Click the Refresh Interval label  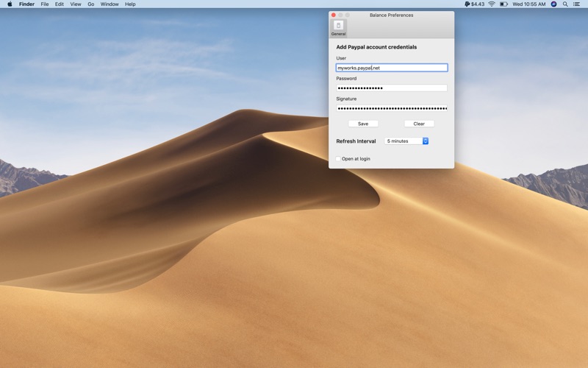pyautogui.click(x=356, y=141)
